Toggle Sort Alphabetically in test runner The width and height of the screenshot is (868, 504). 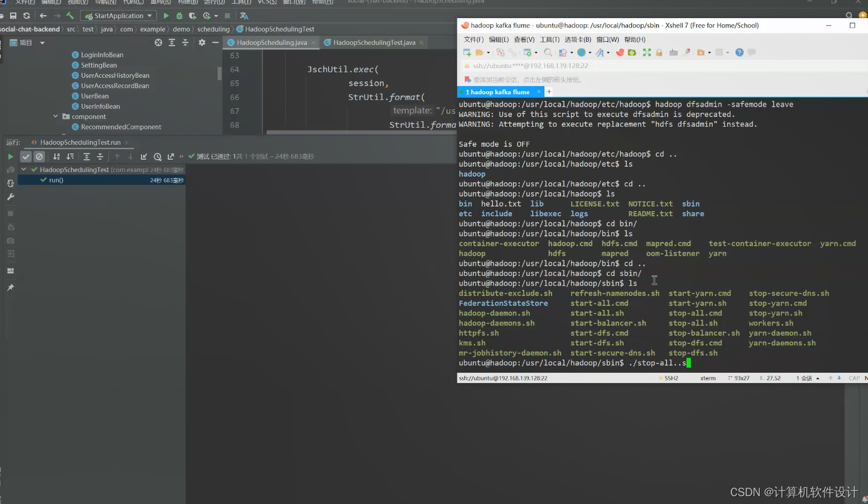(56, 156)
